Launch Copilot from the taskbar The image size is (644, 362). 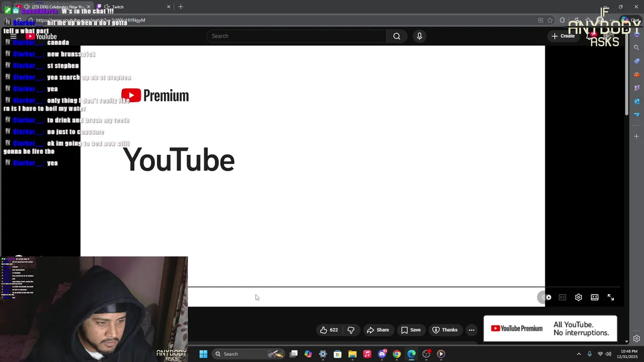(x=308, y=354)
